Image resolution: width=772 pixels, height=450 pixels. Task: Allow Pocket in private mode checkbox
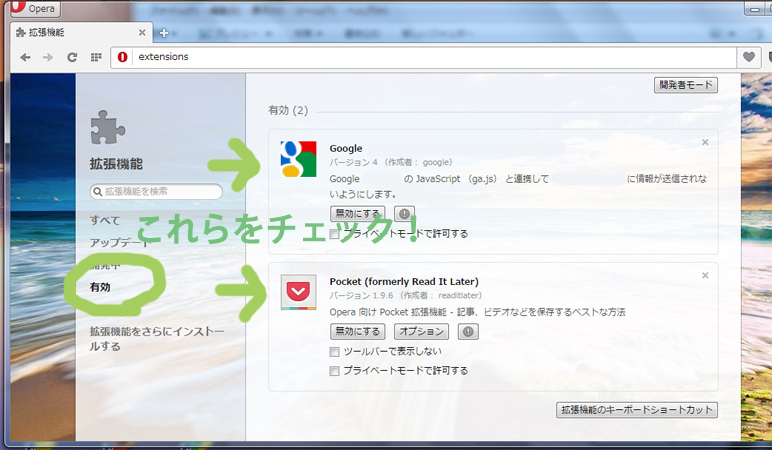coord(335,371)
